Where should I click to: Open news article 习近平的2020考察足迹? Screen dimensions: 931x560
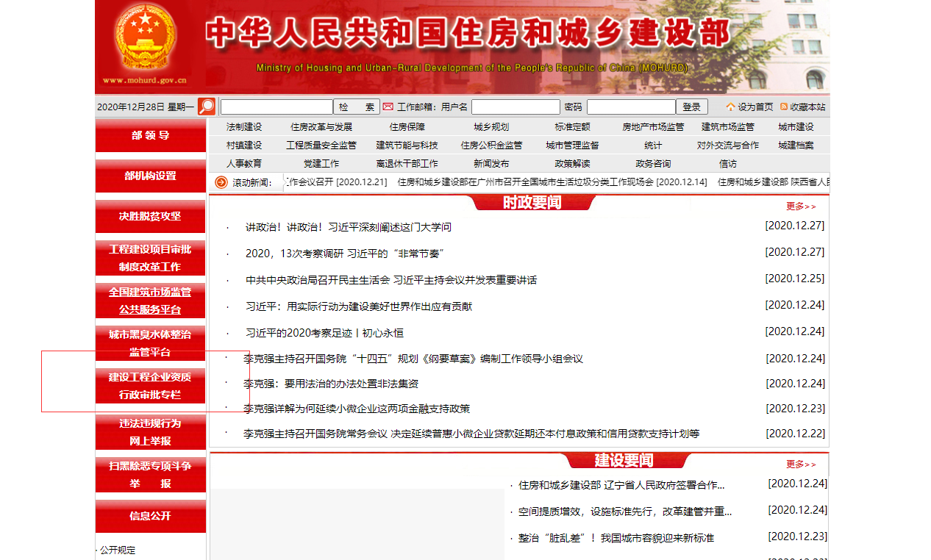[324, 333]
